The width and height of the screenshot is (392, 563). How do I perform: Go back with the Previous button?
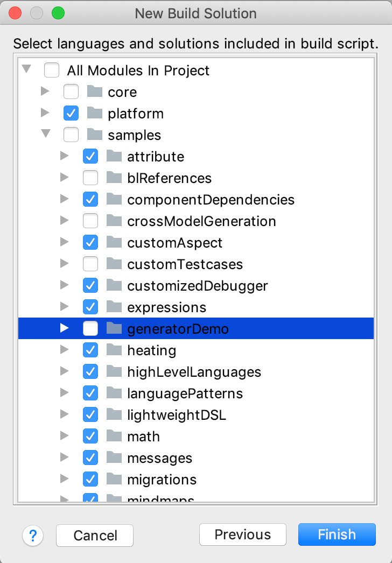click(x=243, y=534)
